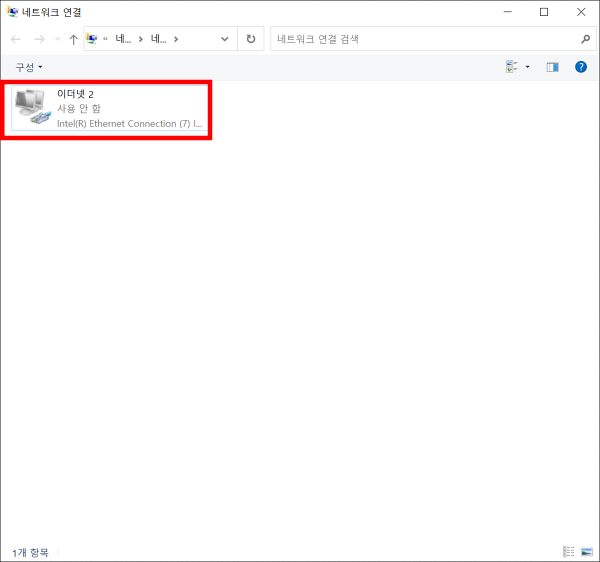Click the Intel(R) Ethernet Connection description
This screenshot has height=562, width=600.
point(129,124)
